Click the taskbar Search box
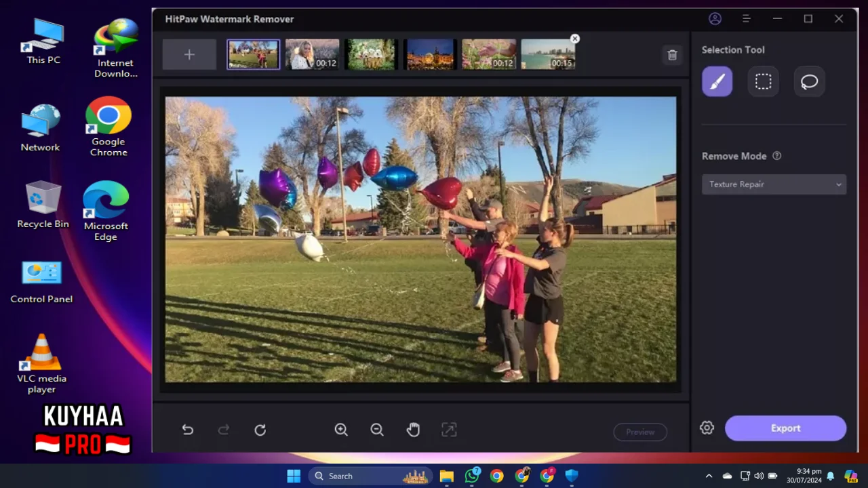 371,476
